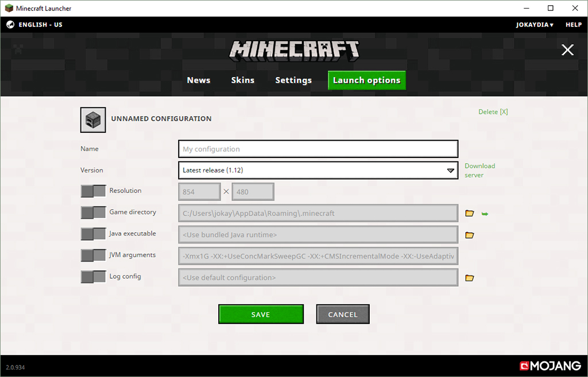Close launch options with large X
The width and height of the screenshot is (588, 377).
567,49
